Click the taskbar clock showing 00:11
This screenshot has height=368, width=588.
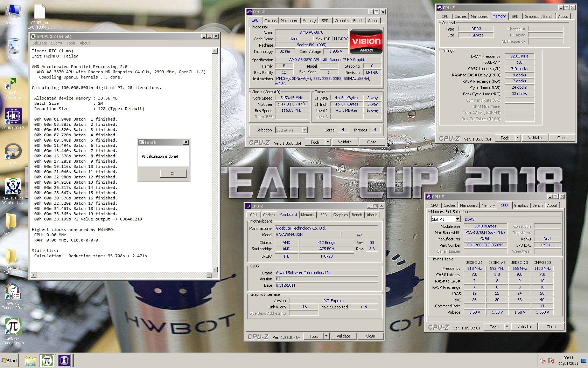(568, 361)
